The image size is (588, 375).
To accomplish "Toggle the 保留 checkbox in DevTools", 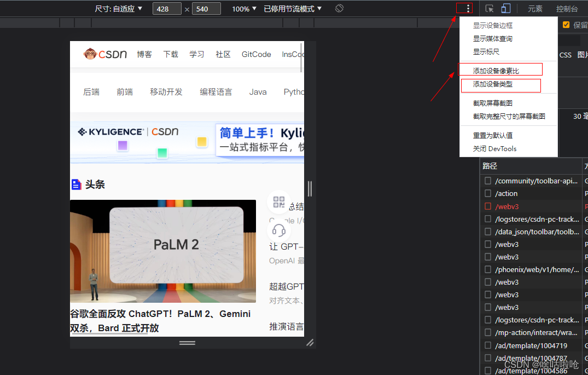I will coord(566,25).
